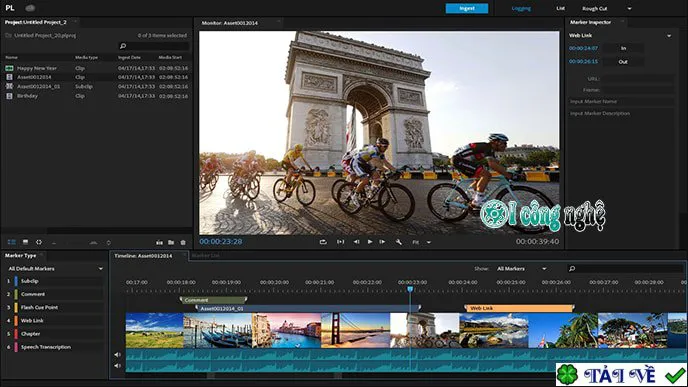This screenshot has width=688, height=387.
Task: Click the zoom-in icon next to the Project panel thumbnail slider
Action: (93, 242)
